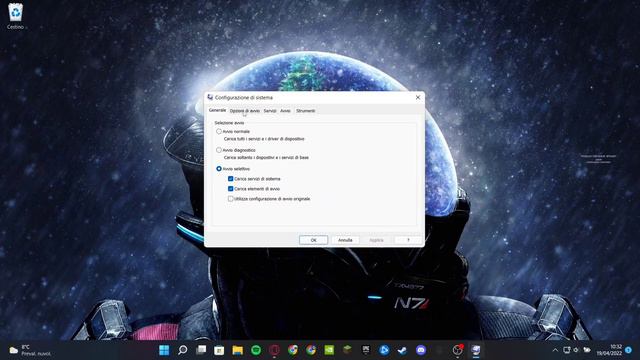Click battery tray icon
Viewport: 640px width, 360px height.
[587, 350]
